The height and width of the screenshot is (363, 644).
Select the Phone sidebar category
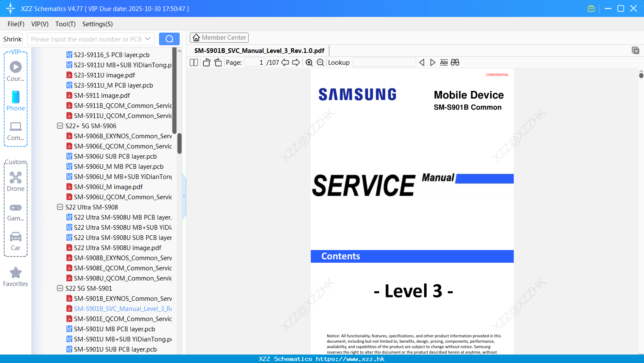pos(16,101)
